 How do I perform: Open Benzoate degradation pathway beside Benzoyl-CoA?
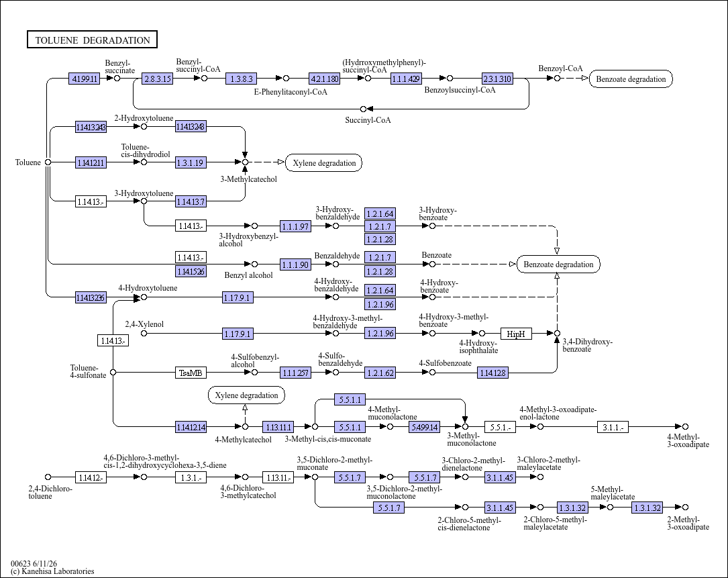click(631, 79)
